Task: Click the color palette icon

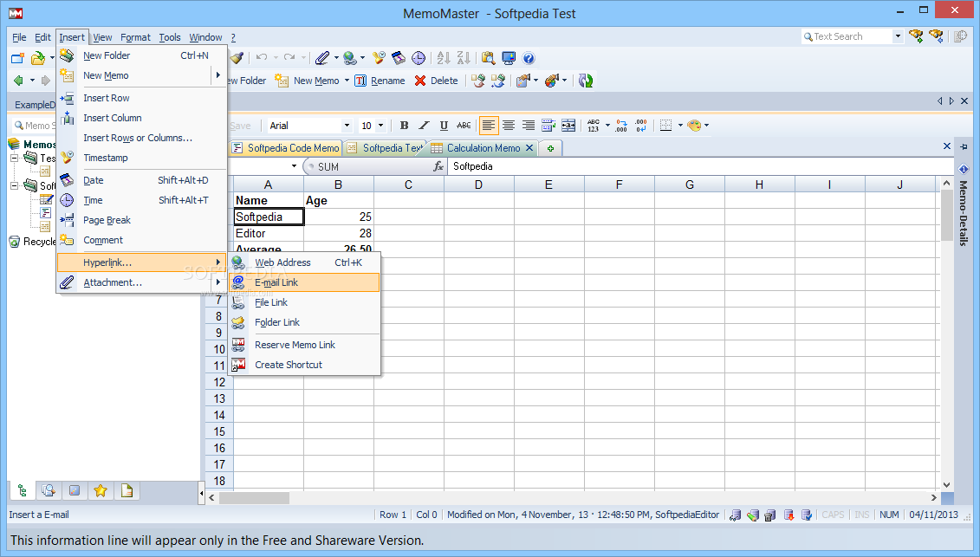Action: coord(694,126)
